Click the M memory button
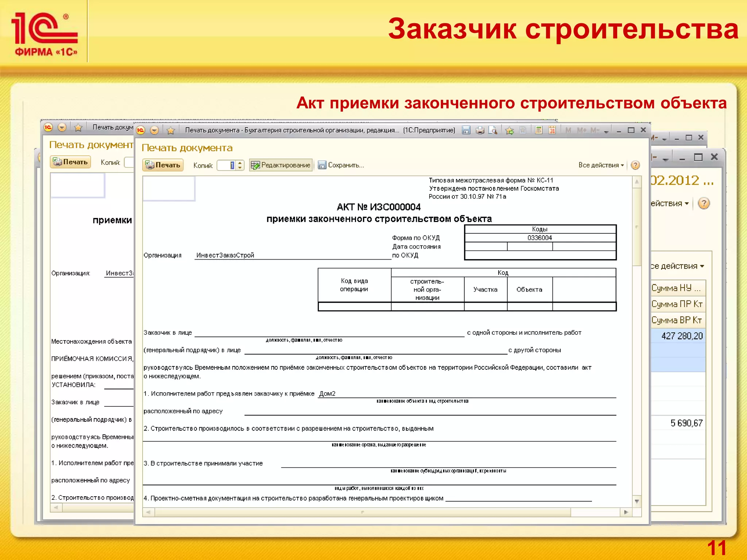747x560 pixels. point(568,130)
